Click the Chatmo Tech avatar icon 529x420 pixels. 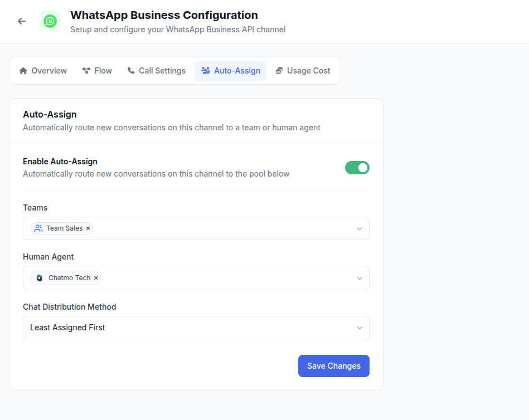coord(40,278)
